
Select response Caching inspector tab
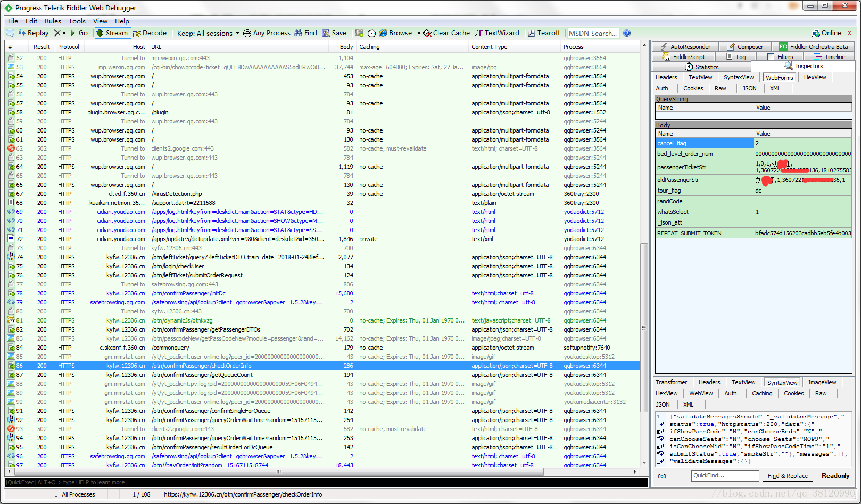tap(762, 394)
